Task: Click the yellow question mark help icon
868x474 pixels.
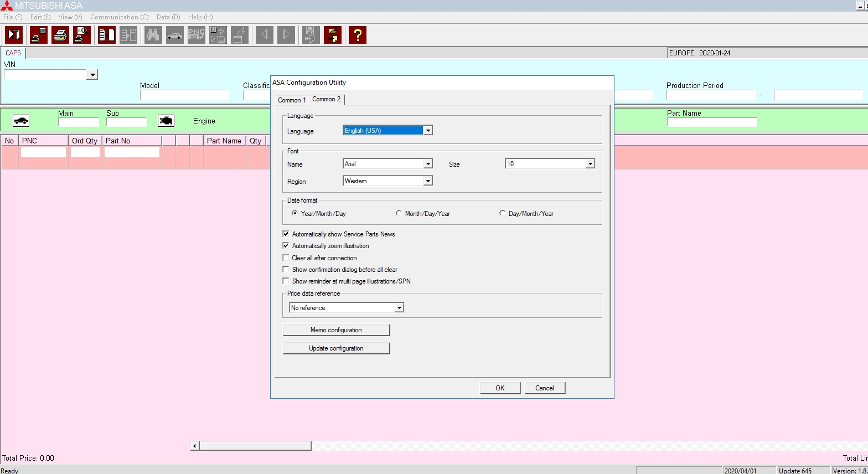Action: pyautogui.click(x=358, y=35)
